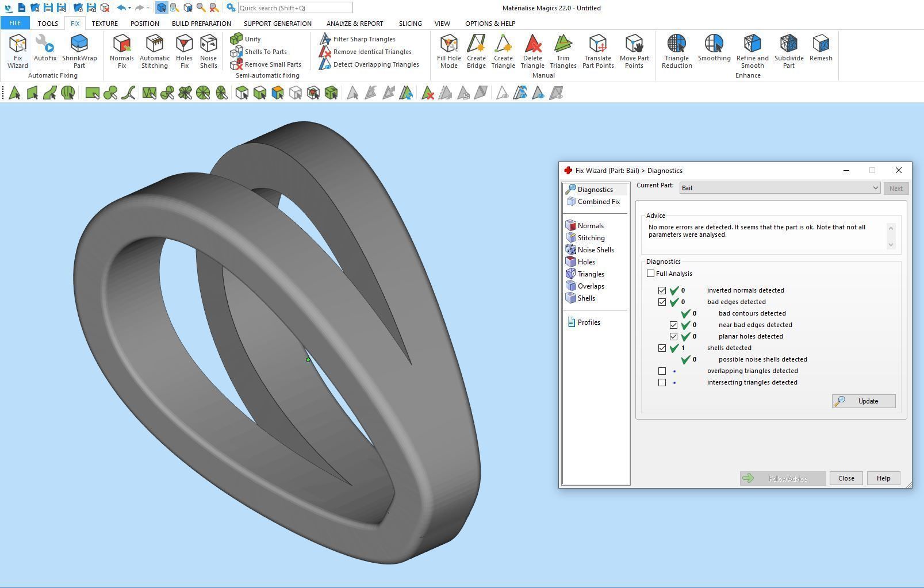This screenshot has height=588, width=924.
Task: Open the Normals wizard page
Action: pyautogui.click(x=585, y=226)
